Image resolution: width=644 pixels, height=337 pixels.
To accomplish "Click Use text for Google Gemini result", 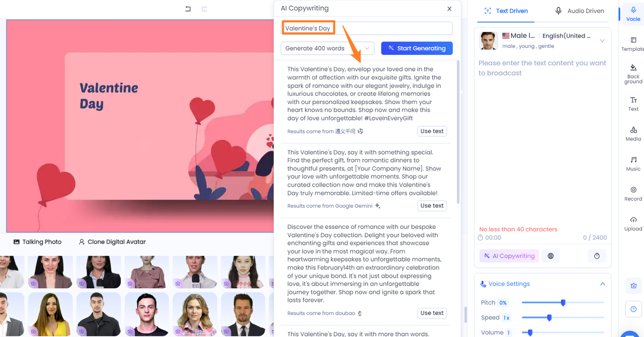I will (432, 206).
